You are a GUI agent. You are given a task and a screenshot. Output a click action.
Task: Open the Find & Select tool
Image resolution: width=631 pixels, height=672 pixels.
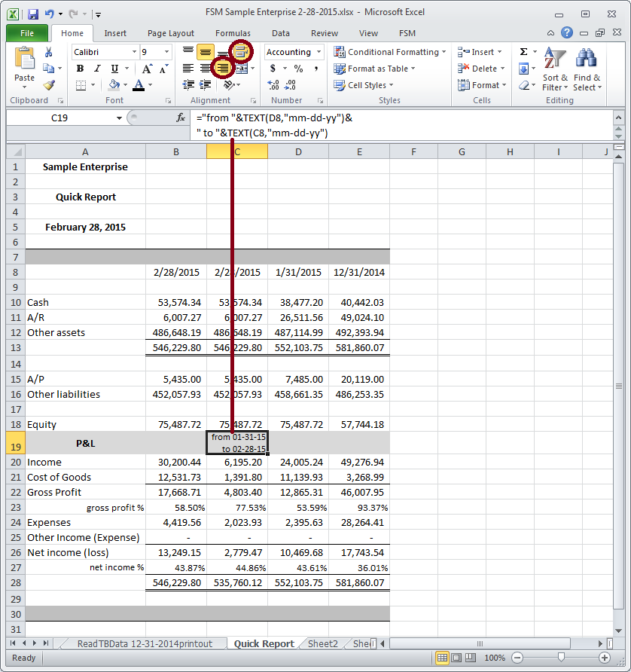587,72
